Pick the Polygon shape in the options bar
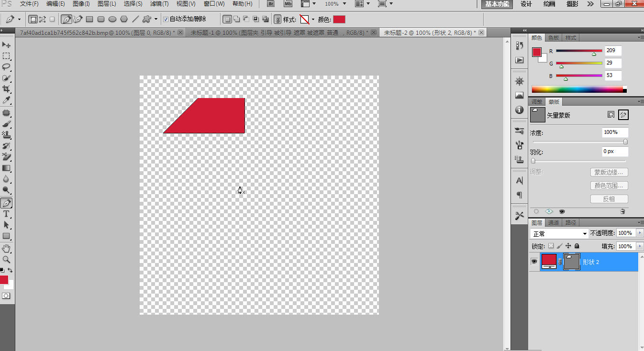The width and height of the screenshot is (644, 351). point(124,20)
